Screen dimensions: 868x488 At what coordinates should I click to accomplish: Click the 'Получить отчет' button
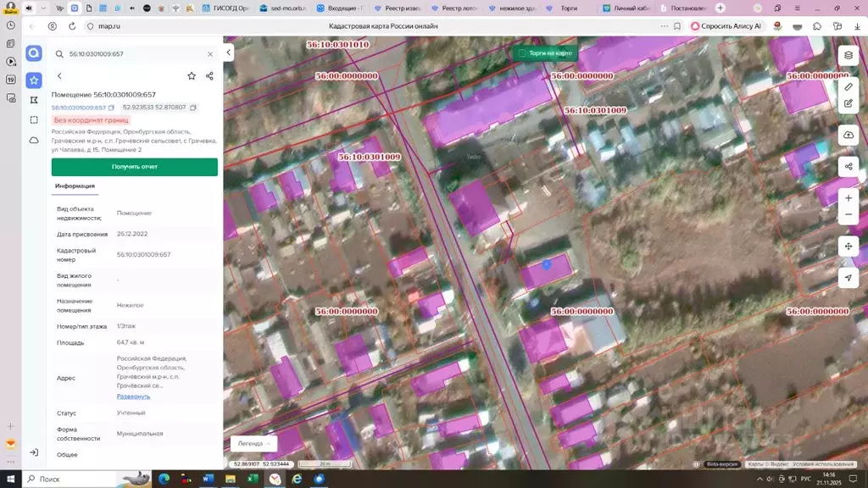pyautogui.click(x=134, y=167)
